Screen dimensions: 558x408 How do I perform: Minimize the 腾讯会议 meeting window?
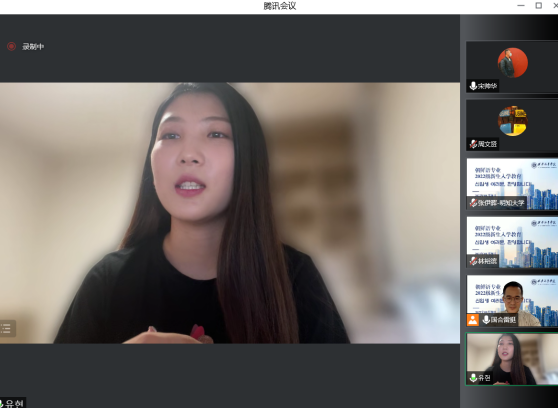pos(521,5)
